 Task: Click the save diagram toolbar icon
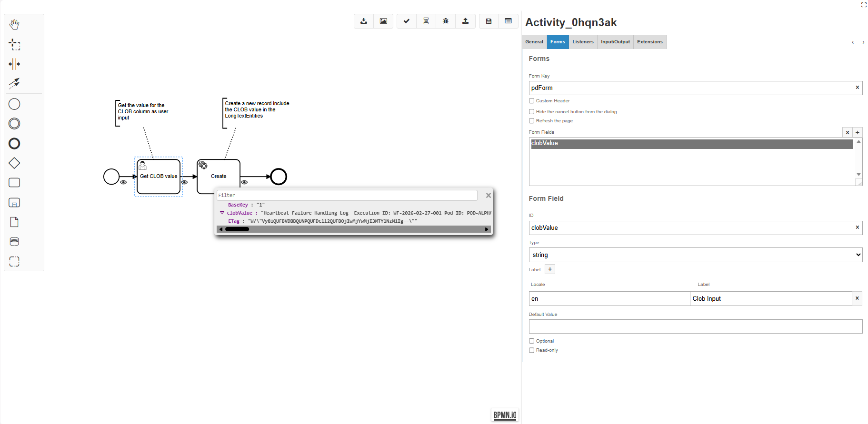489,21
